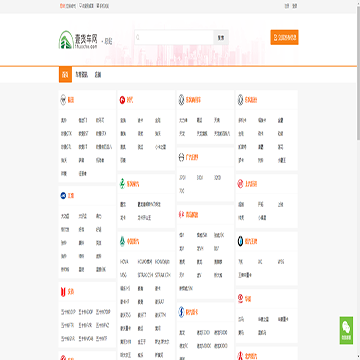
Task: Click the green Dongfeng Liuqi brand logo
Action: 122,184
